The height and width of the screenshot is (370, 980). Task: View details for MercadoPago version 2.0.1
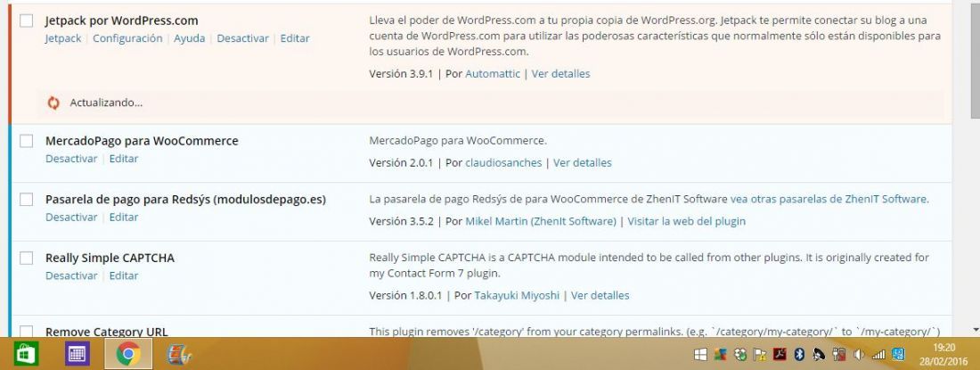click(583, 163)
